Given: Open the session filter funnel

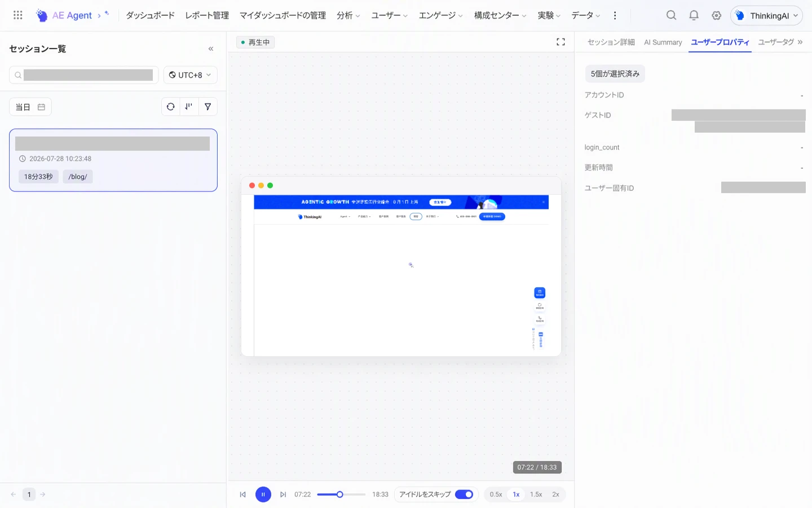Looking at the screenshot, I should point(208,107).
